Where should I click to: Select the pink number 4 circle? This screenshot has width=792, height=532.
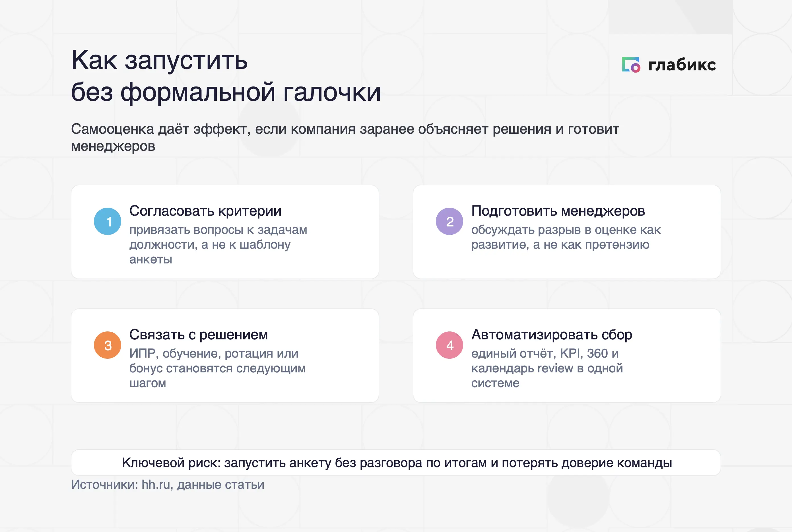449,345
